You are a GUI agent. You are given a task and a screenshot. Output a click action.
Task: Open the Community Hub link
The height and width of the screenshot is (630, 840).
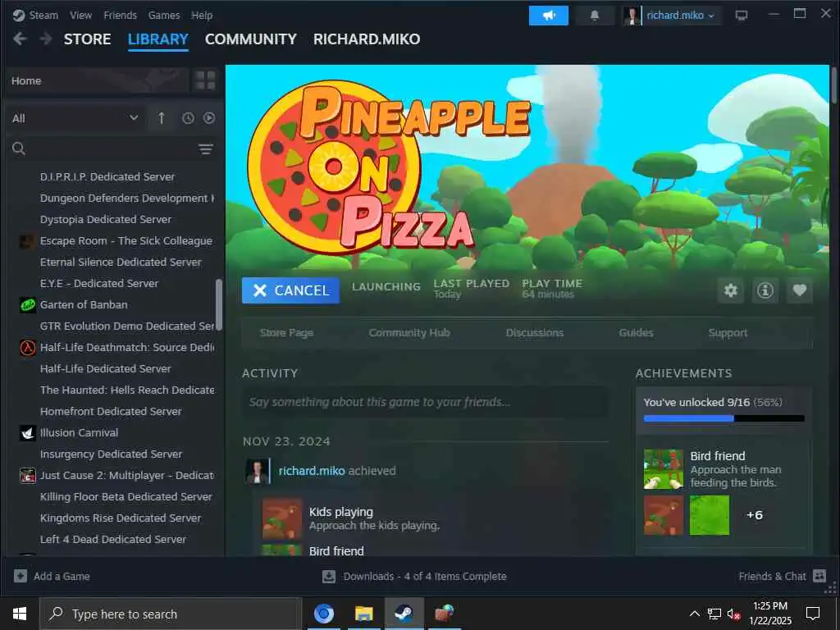[409, 333]
